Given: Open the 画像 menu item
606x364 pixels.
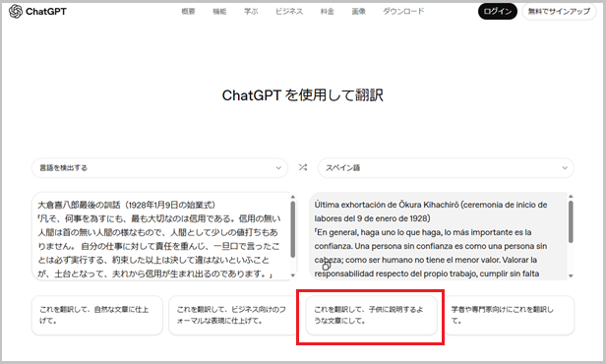Looking at the screenshot, I should pyautogui.click(x=358, y=12).
